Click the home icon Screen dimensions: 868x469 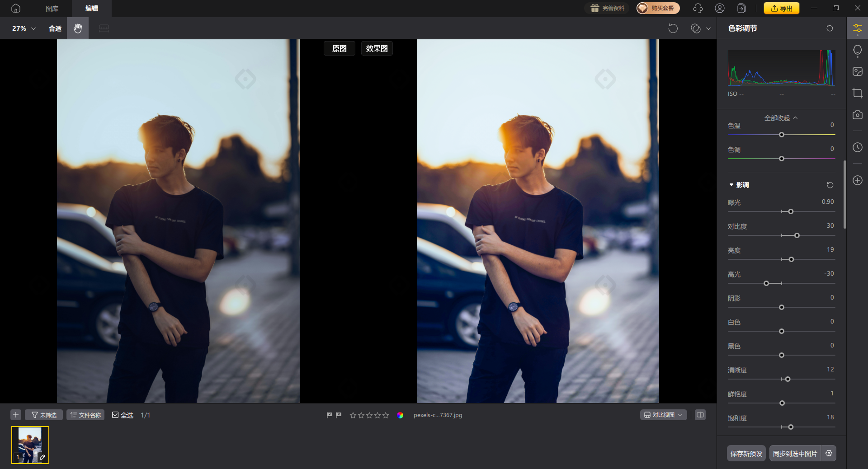coord(16,8)
